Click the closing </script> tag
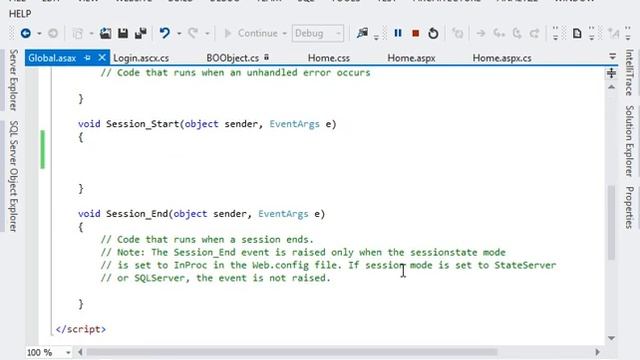 [x=80, y=329]
